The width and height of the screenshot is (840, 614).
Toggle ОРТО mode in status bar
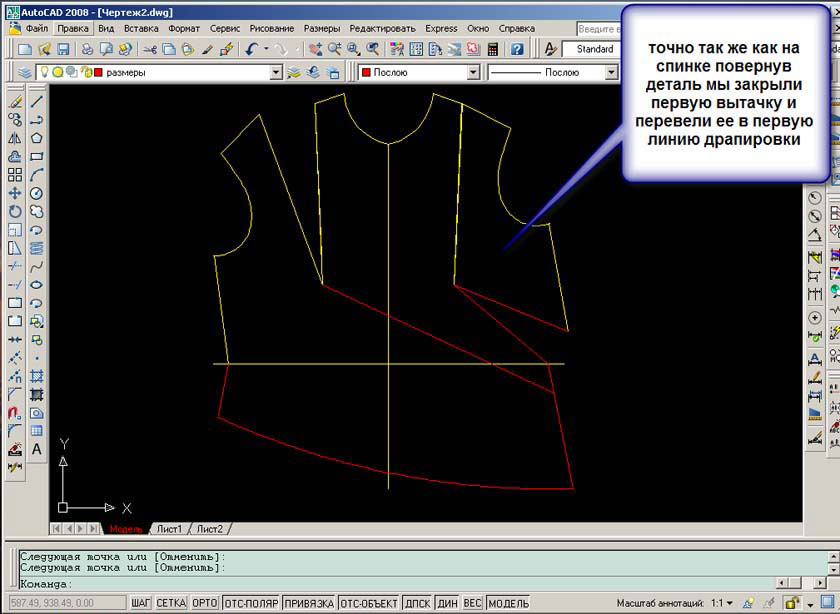coord(204,603)
